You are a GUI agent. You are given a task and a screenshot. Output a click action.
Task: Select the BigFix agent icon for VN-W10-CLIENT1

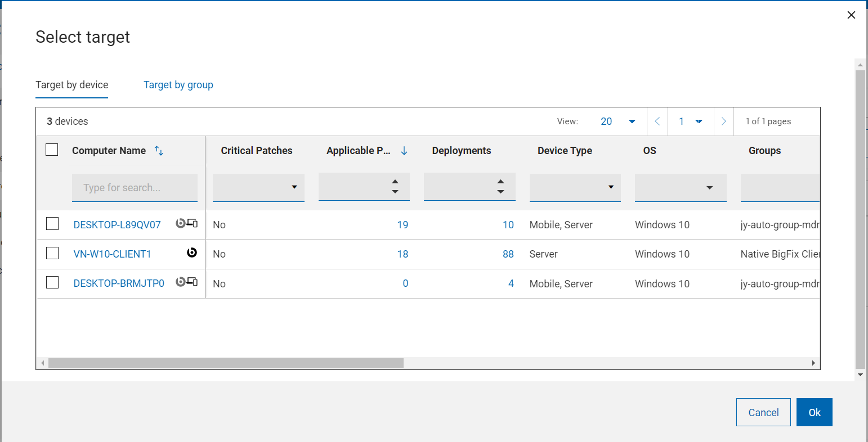192,253
